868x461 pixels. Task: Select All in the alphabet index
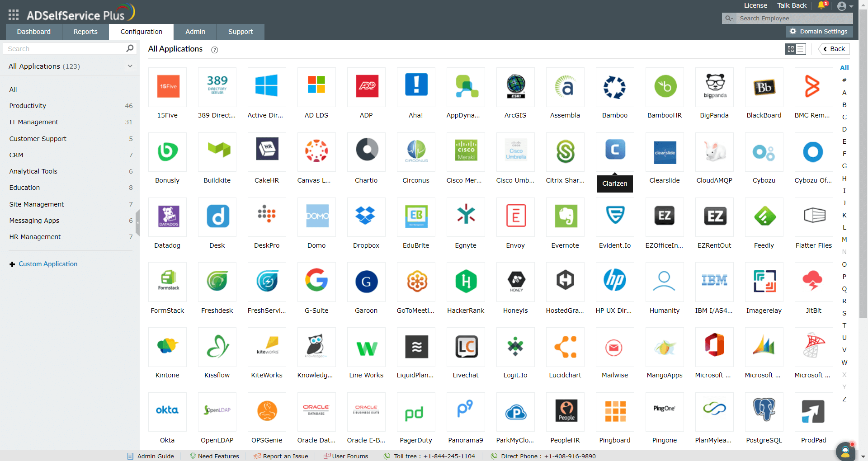(x=844, y=68)
